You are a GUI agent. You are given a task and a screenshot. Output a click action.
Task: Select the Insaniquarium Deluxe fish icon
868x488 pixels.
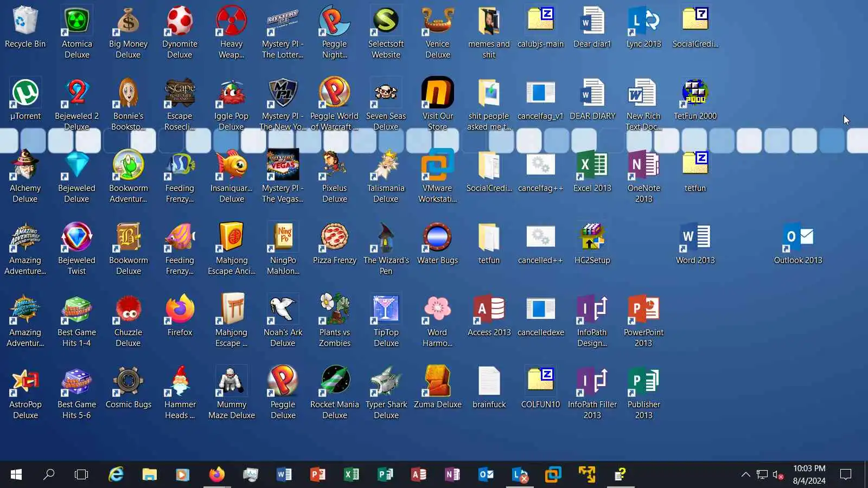232,176
